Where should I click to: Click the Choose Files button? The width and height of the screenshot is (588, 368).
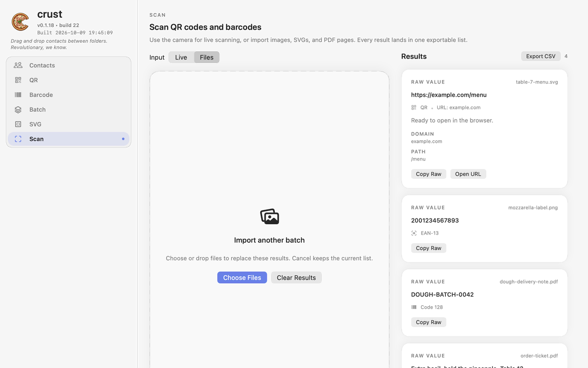coord(242,278)
